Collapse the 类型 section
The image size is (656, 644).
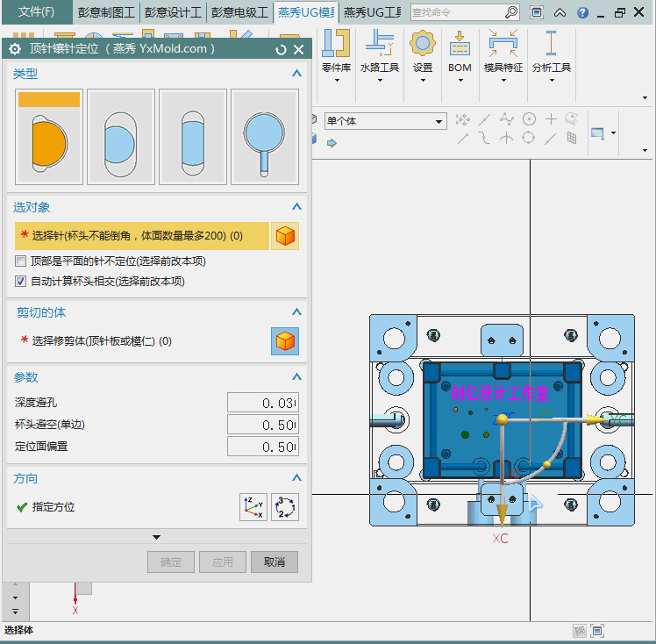pos(296,73)
